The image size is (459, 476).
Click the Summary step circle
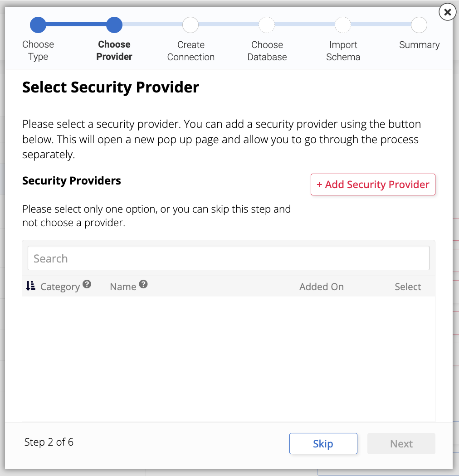point(419,24)
